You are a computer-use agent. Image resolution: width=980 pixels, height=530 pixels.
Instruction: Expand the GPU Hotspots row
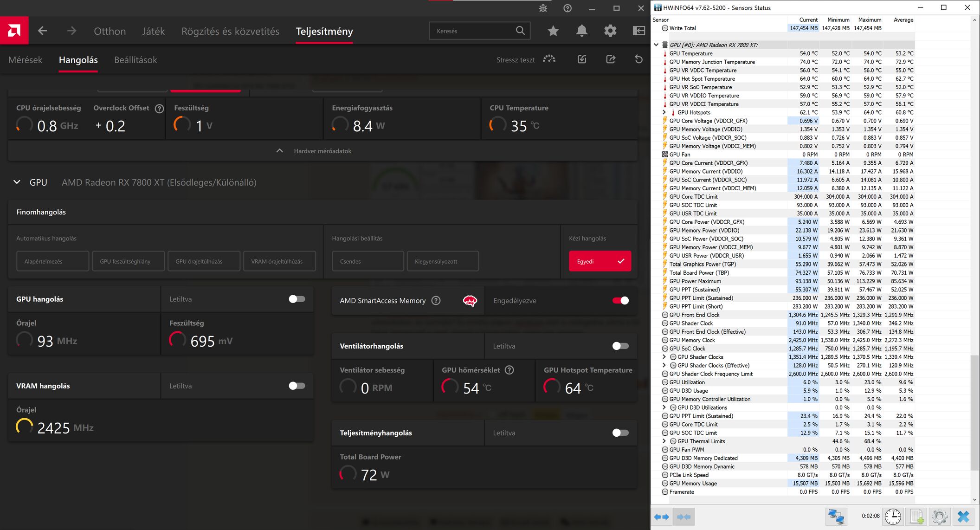664,112
